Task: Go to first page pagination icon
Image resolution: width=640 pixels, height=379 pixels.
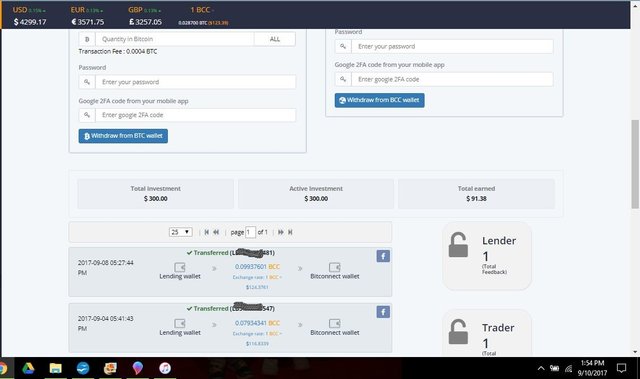Action: (x=207, y=232)
